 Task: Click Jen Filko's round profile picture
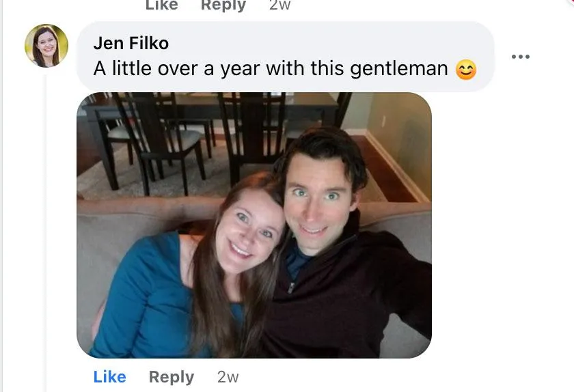click(46, 46)
